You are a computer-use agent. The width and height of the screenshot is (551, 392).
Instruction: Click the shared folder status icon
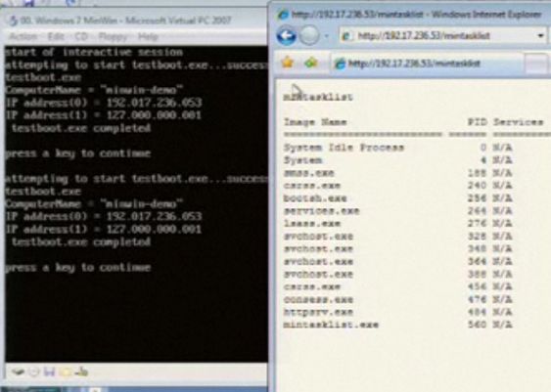[66, 371]
